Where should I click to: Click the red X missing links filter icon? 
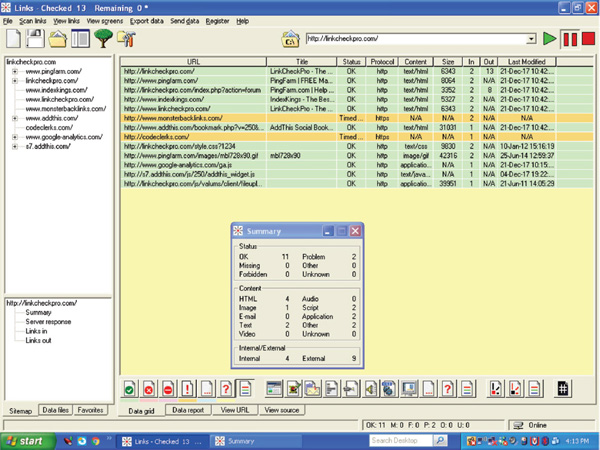[x=148, y=388]
